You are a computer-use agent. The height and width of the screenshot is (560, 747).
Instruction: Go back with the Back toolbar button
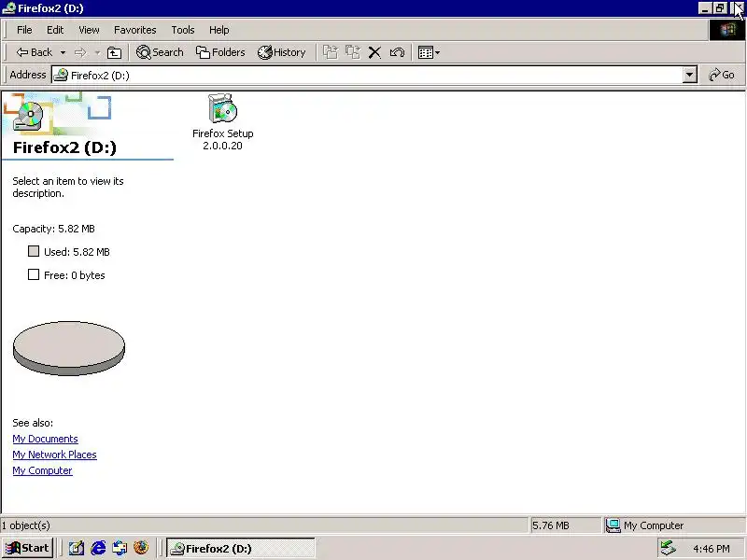coord(34,52)
